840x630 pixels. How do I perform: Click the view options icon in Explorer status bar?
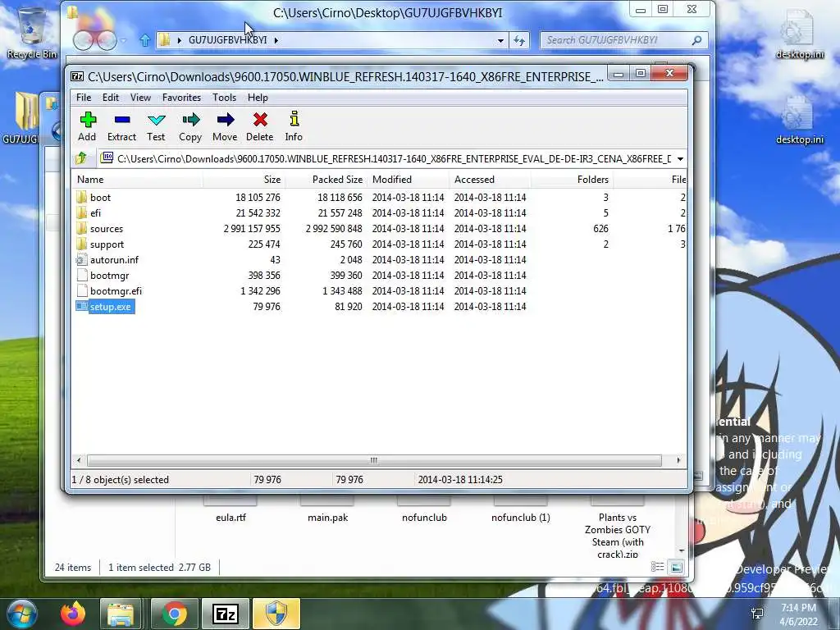click(x=657, y=567)
